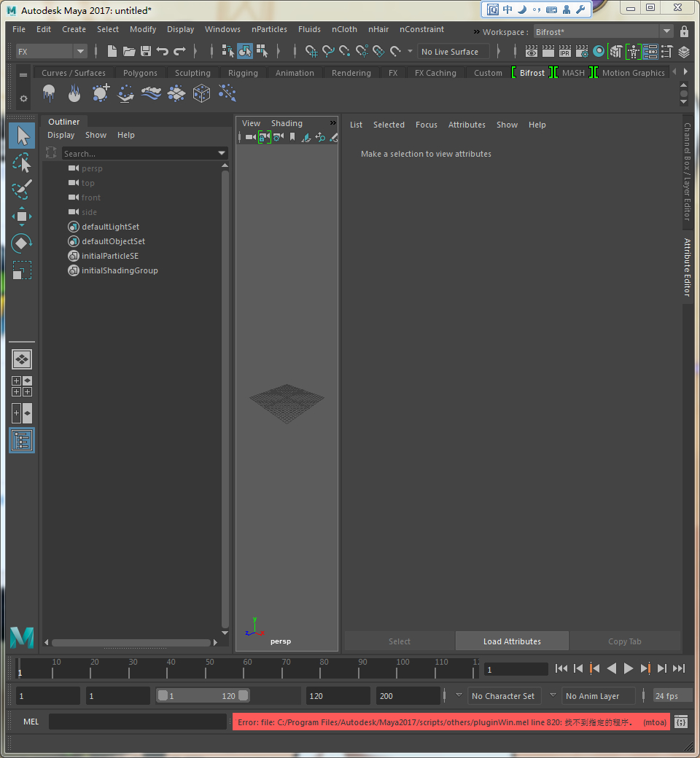
Task: Select by hierarchy mode icon
Action: [x=227, y=51]
